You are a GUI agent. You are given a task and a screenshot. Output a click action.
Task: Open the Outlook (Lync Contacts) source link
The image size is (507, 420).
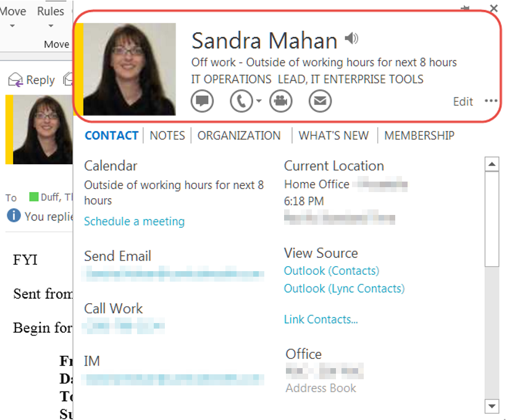(344, 288)
